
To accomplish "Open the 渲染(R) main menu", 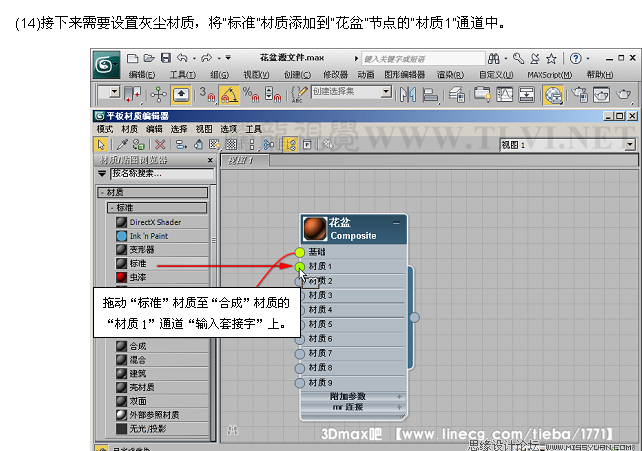I will pos(450,74).
